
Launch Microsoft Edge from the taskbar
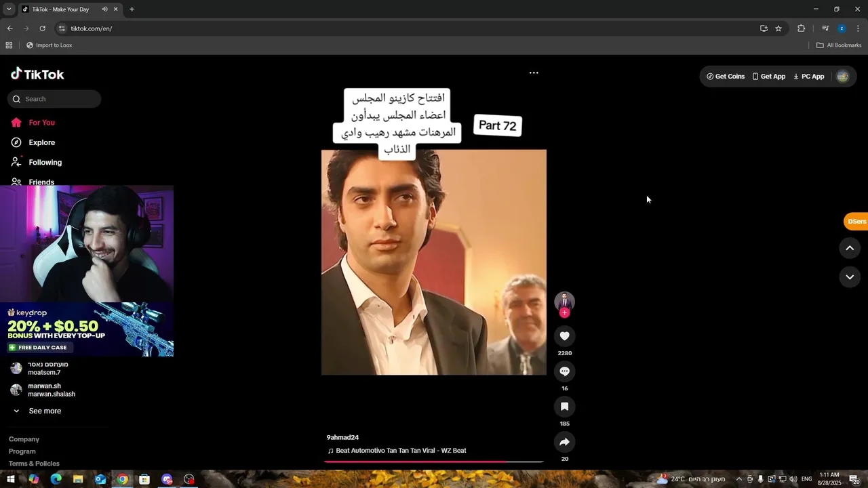click(x=56, y=479)
